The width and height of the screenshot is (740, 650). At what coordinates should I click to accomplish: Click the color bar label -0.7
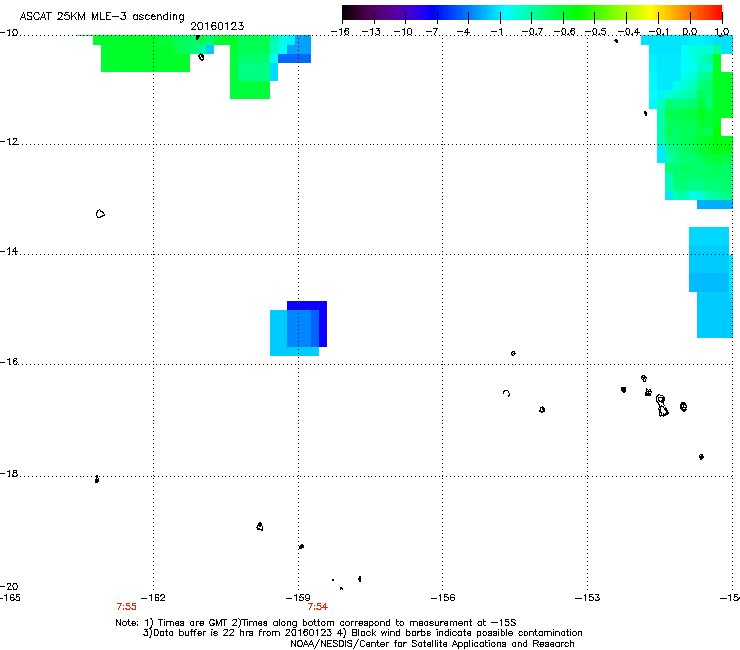pos(532,32)
